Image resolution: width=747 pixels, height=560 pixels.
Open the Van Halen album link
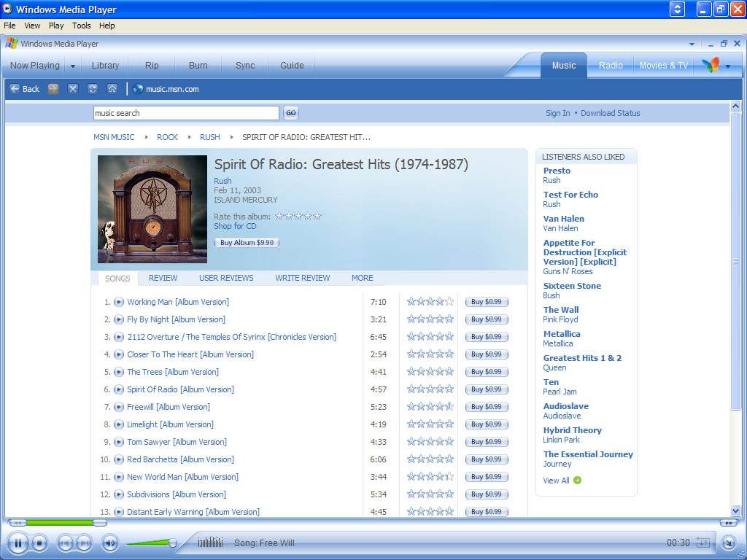click(x=563, y=219)
